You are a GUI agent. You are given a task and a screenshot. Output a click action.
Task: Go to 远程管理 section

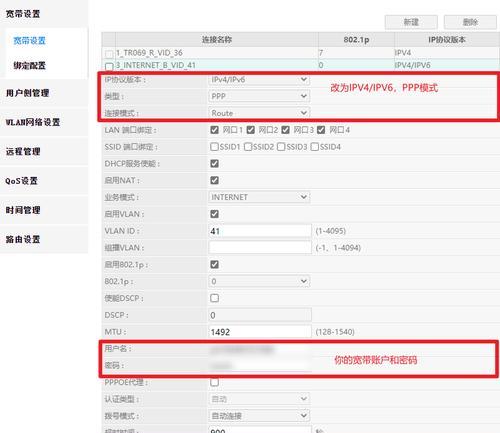click(23, 151)
